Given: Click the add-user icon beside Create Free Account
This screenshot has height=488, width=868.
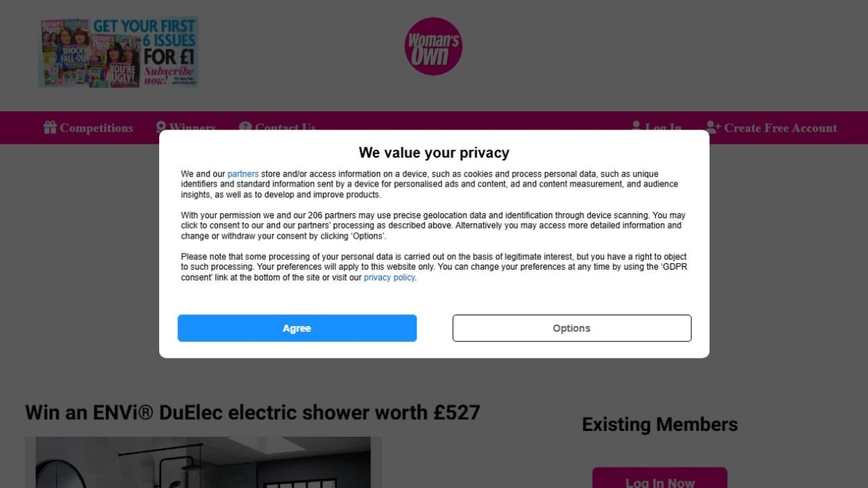Looking at the screenshot, I should pyautogui.click(x=713, y=128).
